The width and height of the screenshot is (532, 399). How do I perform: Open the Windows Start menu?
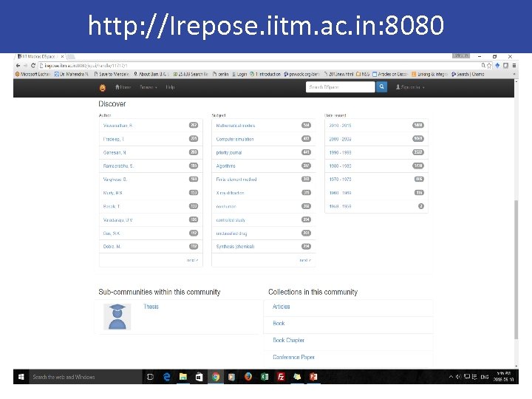click(x=21, y=377)
